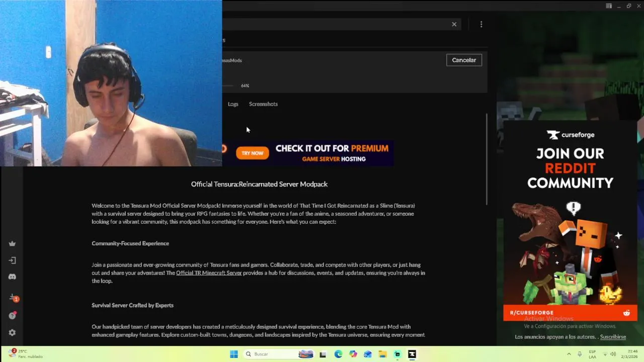Open the CurseForge taskbar icon
644x362 pixels.
pos(412,354)
